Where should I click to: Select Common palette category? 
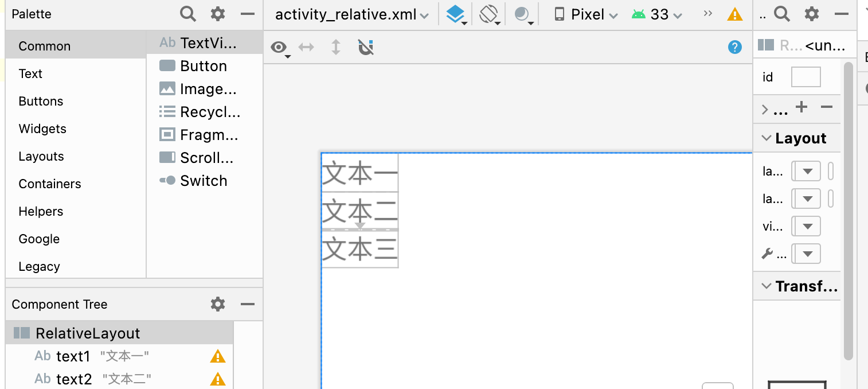tap(76, 46)
